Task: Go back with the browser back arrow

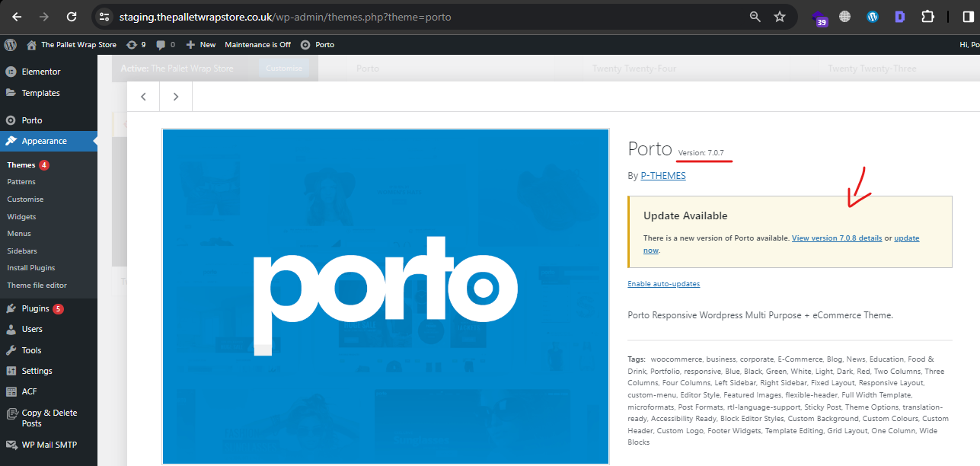Action: (17, 16)
